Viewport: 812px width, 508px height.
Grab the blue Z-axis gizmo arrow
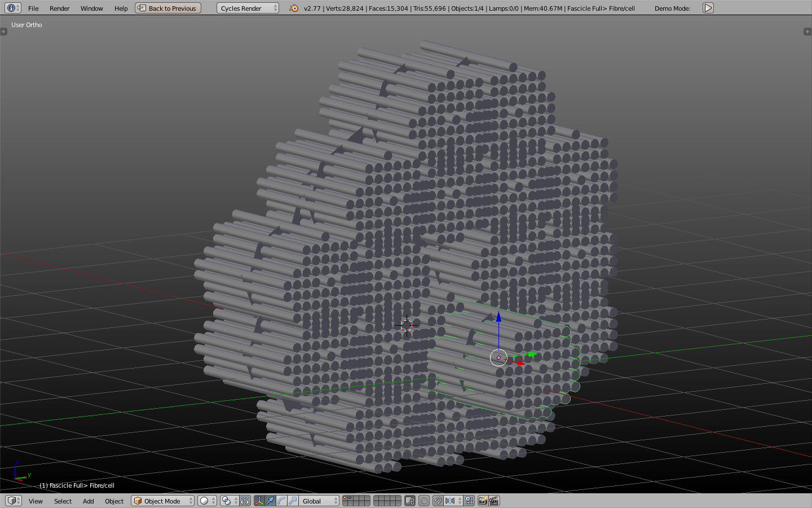point(498,318)
